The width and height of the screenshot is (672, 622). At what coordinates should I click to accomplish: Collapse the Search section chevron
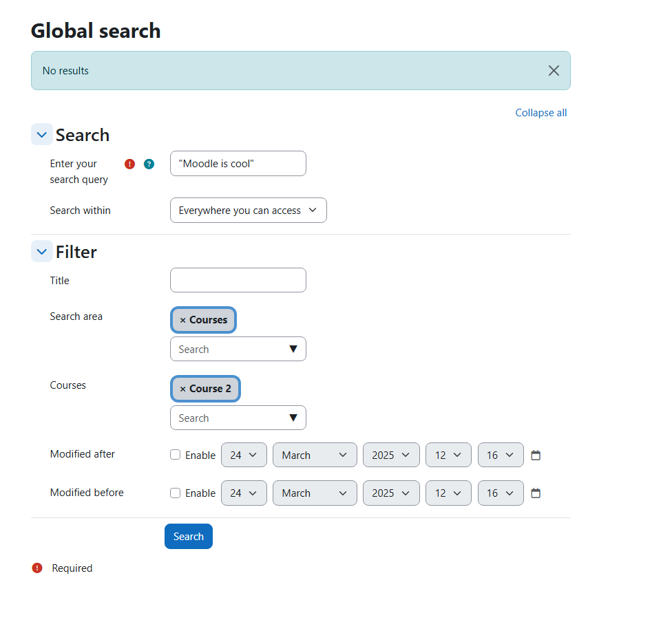coord(42,134)
